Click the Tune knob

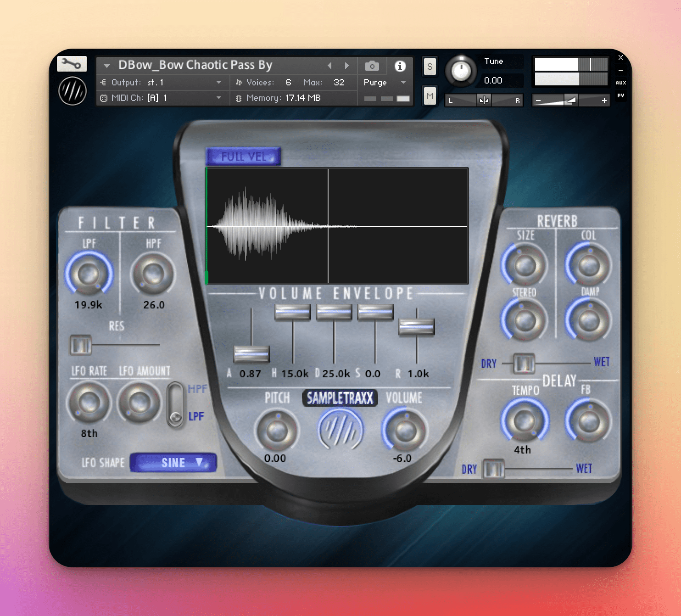(461, 71)
